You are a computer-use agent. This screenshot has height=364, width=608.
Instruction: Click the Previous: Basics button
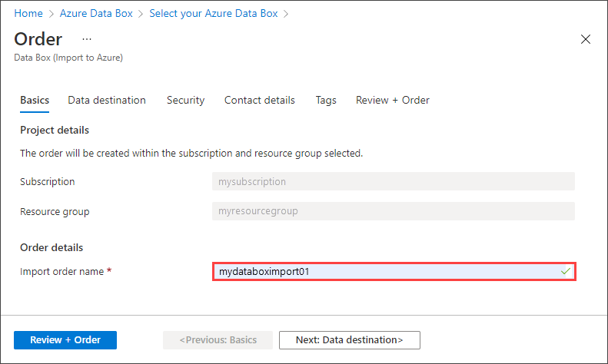[x=218, y=339]
